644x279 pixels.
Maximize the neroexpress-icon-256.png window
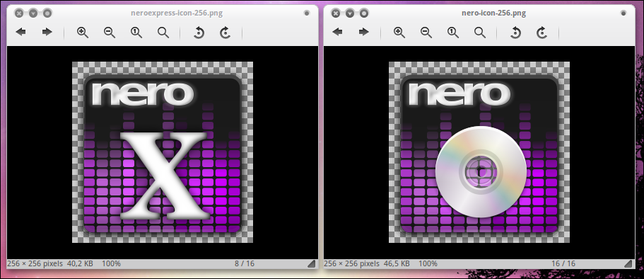click(47, 13)
